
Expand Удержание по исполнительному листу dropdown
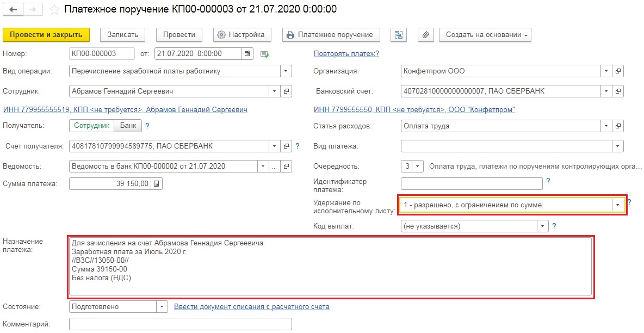click(618, 205)
